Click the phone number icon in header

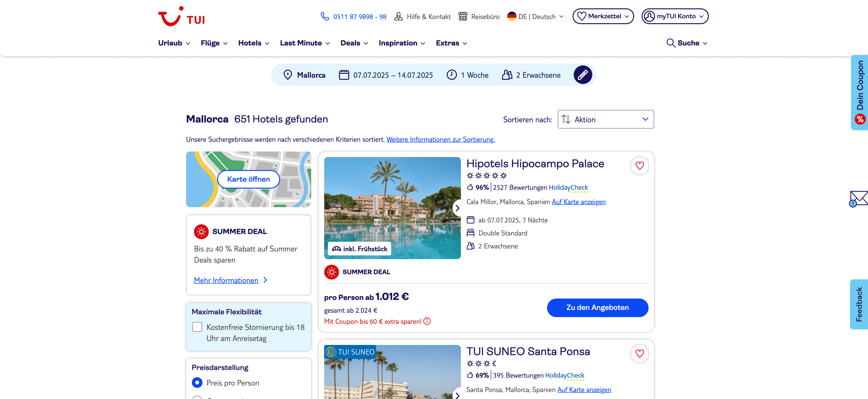325,16
